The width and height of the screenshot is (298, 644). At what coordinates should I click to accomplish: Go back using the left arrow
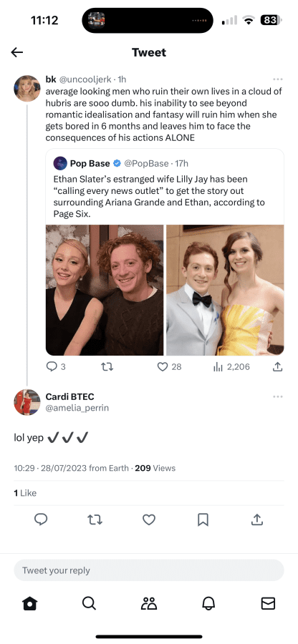17,52
